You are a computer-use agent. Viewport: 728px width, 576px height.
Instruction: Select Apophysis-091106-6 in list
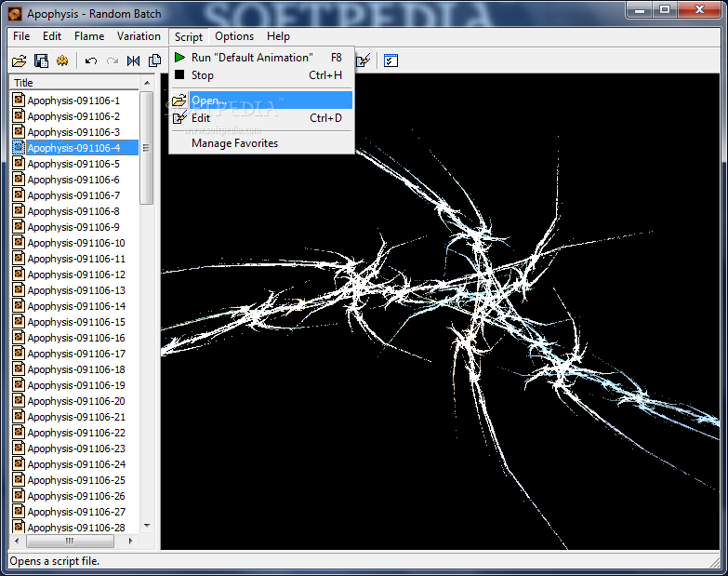[73, 180]
